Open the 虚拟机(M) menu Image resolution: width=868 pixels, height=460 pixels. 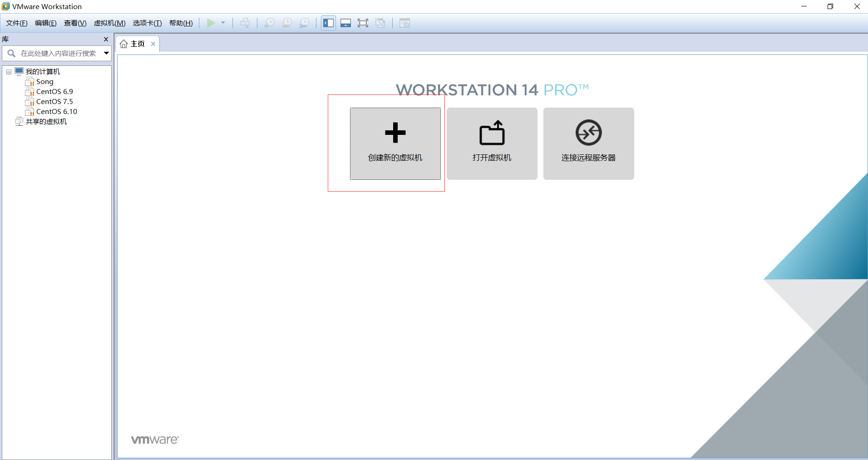(x=110, y=23)
